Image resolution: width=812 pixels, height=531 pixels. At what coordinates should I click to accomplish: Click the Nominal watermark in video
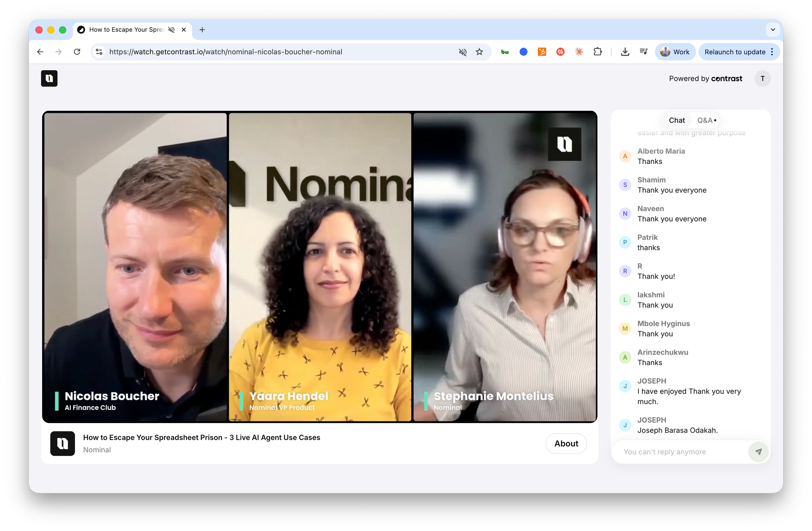pyautogui.click(x=564, y=144)
